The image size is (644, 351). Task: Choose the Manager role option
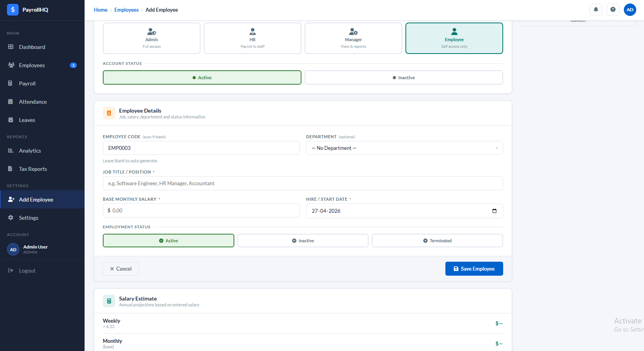353,38
